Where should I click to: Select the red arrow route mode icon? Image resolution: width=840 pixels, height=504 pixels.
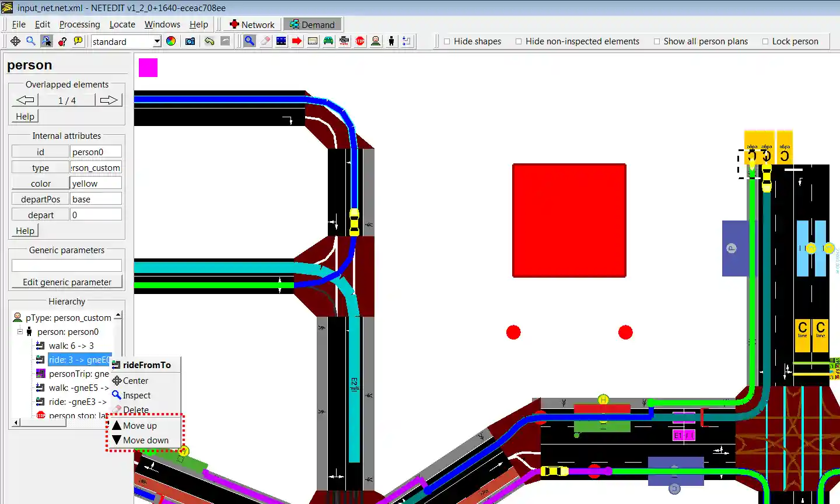coord(297,41)
